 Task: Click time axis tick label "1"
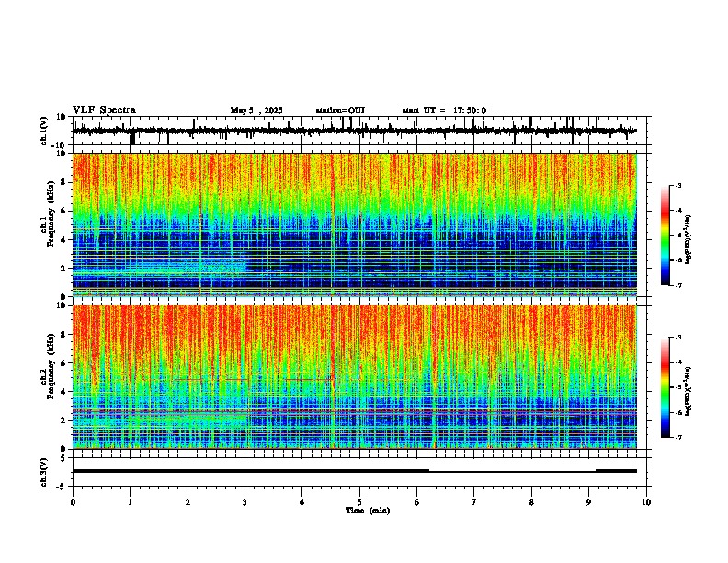tap(130, 502)
